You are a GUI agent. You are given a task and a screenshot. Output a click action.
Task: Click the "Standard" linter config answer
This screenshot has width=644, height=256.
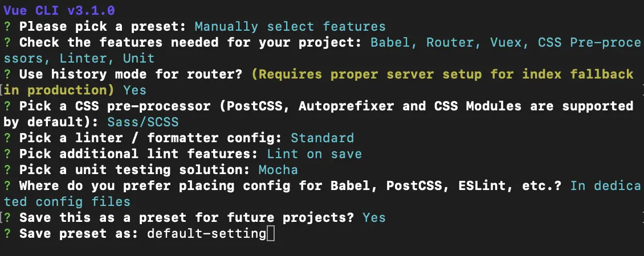322,138
